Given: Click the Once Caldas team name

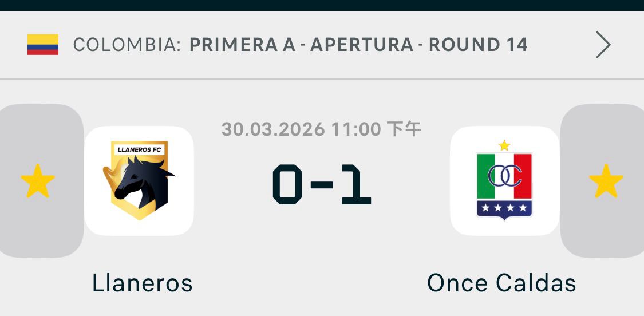Looking at the screenshot, I should pos(501,283).
